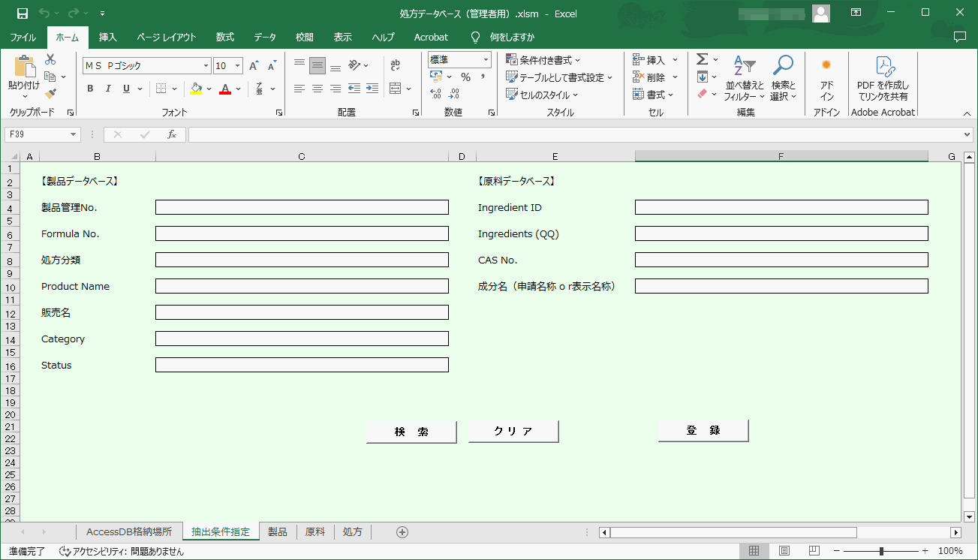
Task: Open the comments speech bubble icon
Action: [959, 37]
